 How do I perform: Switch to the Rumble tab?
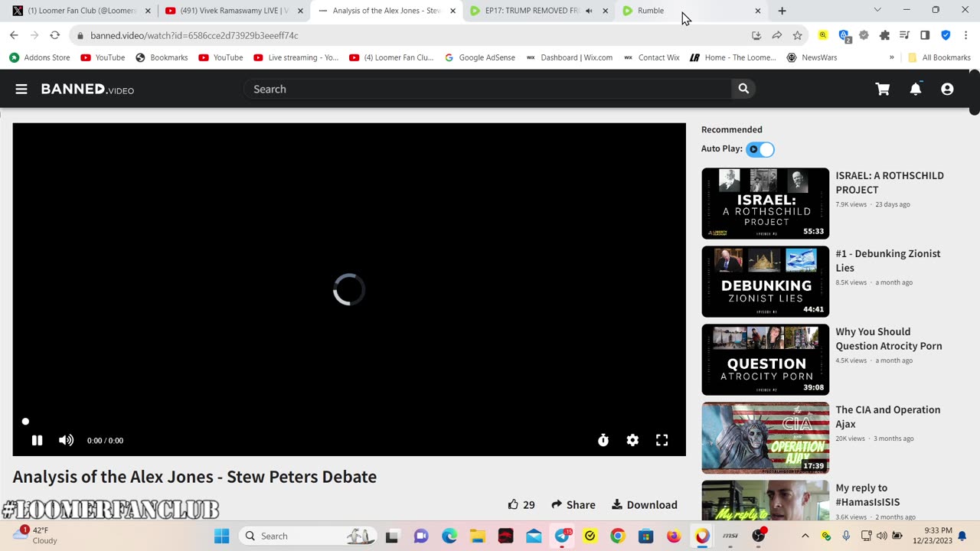coord(651,11)
